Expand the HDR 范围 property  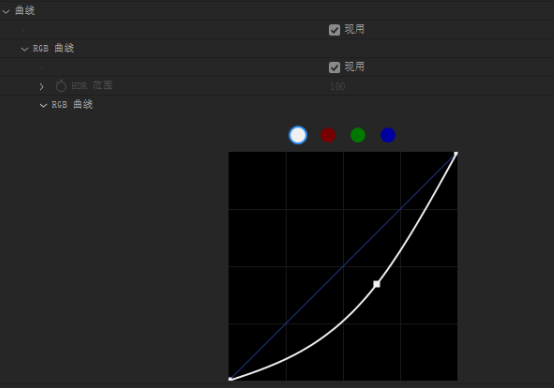point(42,86)
